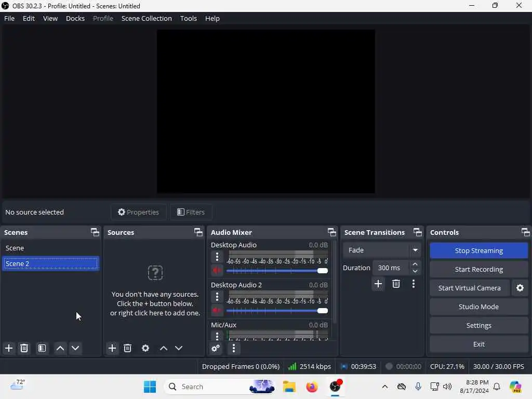Unmute Desktop Audio 2 speaker icon
The height and width of the screenshot is (399, 532).
click(x=217, y=311)
